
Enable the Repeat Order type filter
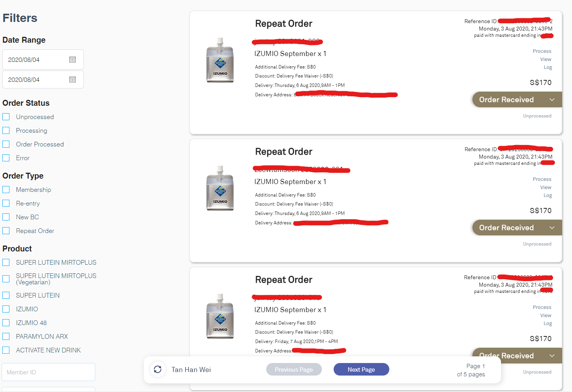point(6,230)
